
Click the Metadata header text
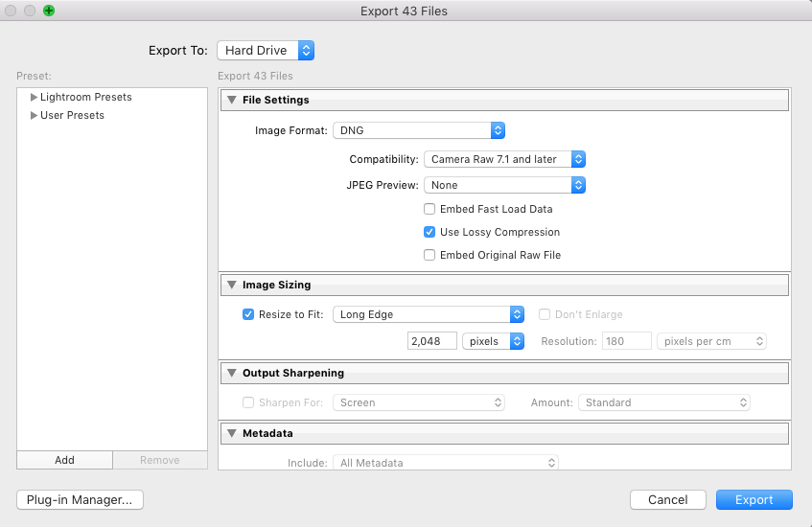click(267, 433)
